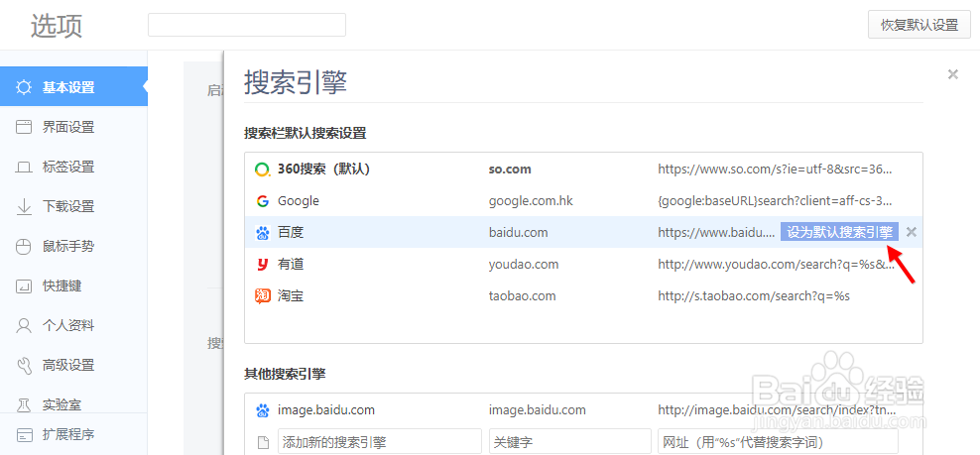Click the Google logo icon
Image resolution: width=980 pixels, height=455 pixels.
263,201
